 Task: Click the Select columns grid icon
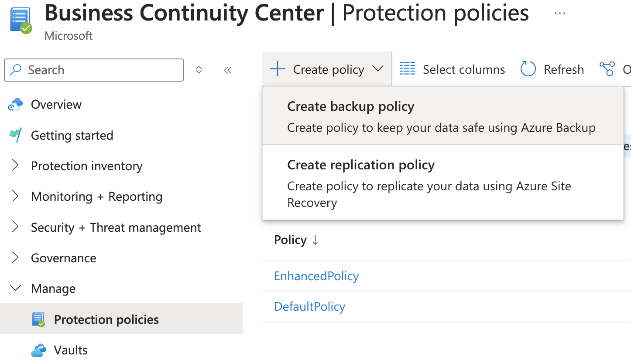[408, 69]
